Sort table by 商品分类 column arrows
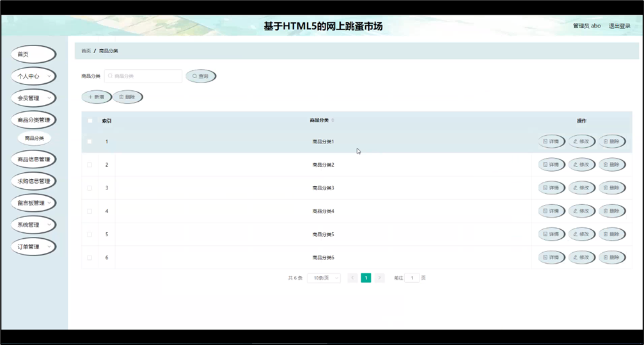The height and width of the screenshot is (345, 644). pos(333,120)
